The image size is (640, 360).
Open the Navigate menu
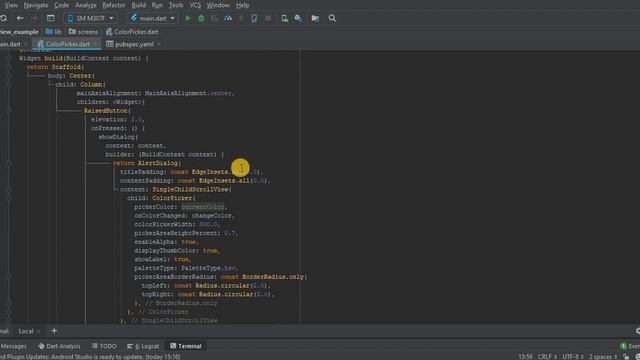tap(36, 5)
